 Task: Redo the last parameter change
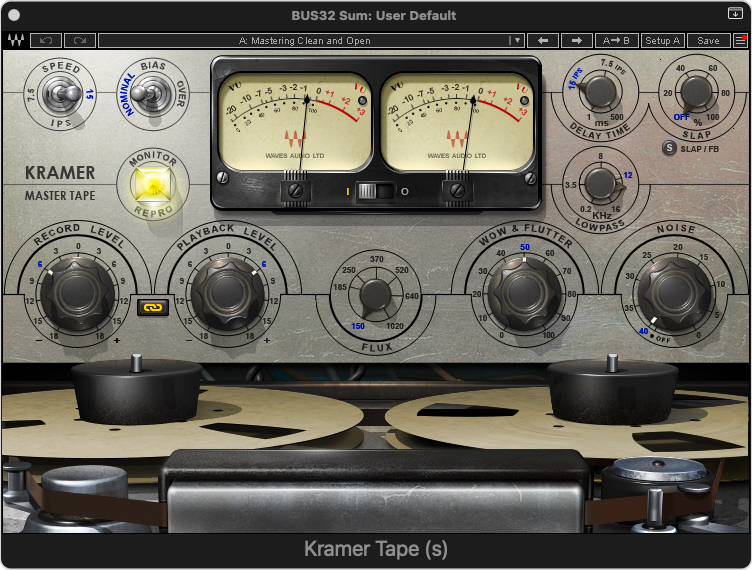(80, 41)
